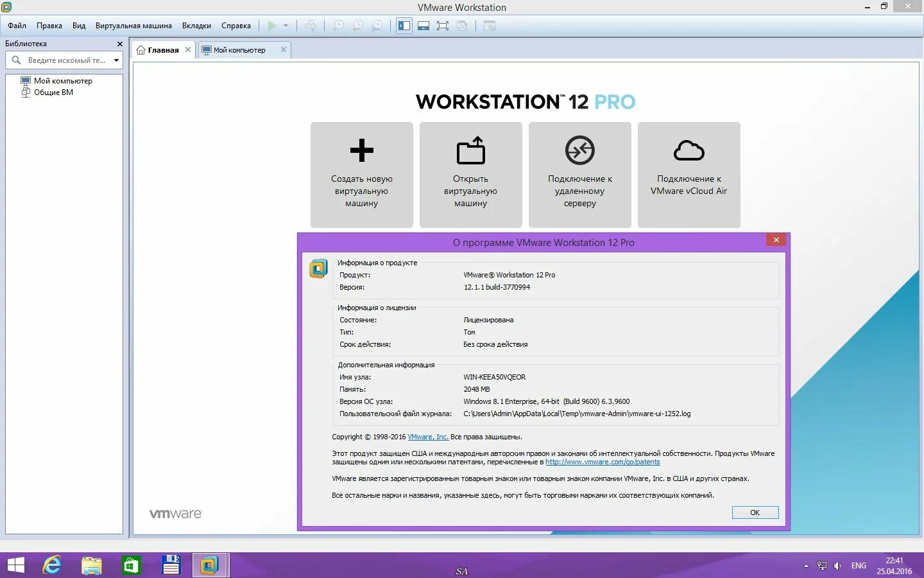This screenshot has height=578, width=924.
Task: Close the О программе dialog
Action: (776, 240)
